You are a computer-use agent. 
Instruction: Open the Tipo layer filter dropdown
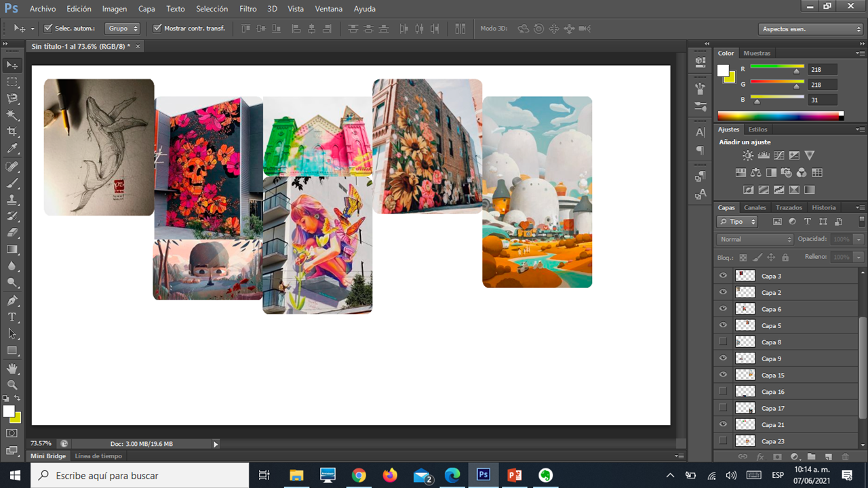(737, 222)
